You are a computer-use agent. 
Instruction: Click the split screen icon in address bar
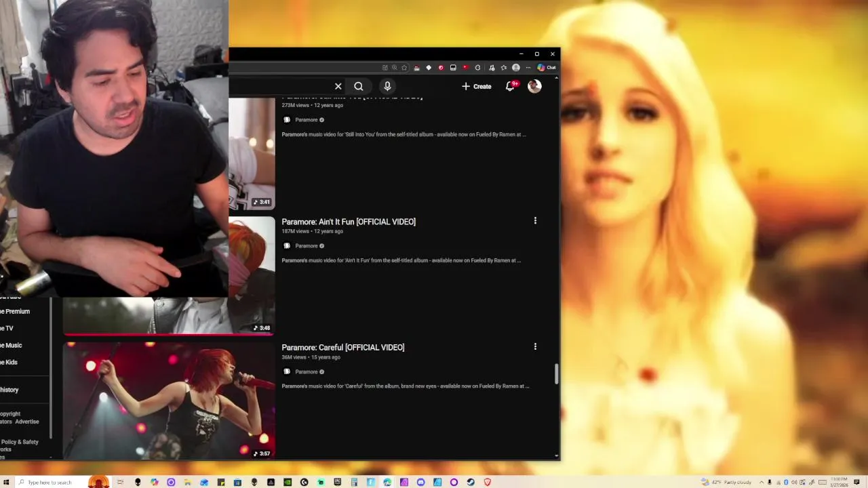pos(385,68)
